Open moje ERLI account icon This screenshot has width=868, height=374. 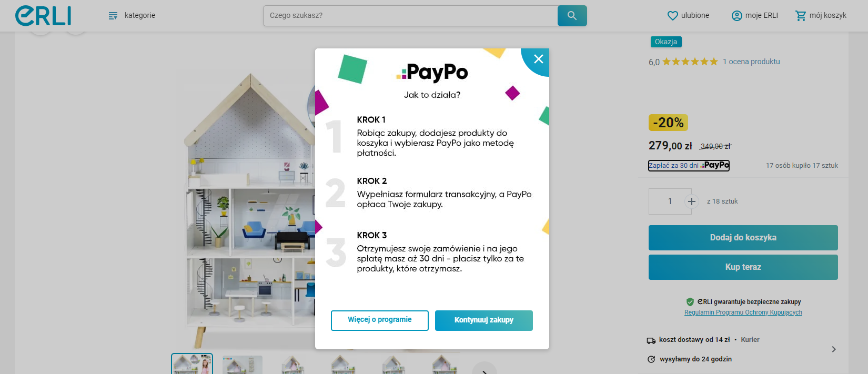point(736,16)
